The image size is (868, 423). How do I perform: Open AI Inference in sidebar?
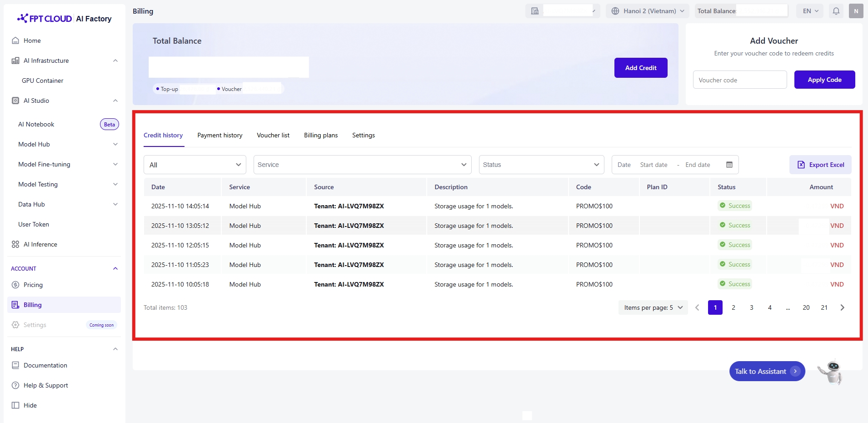40,244
